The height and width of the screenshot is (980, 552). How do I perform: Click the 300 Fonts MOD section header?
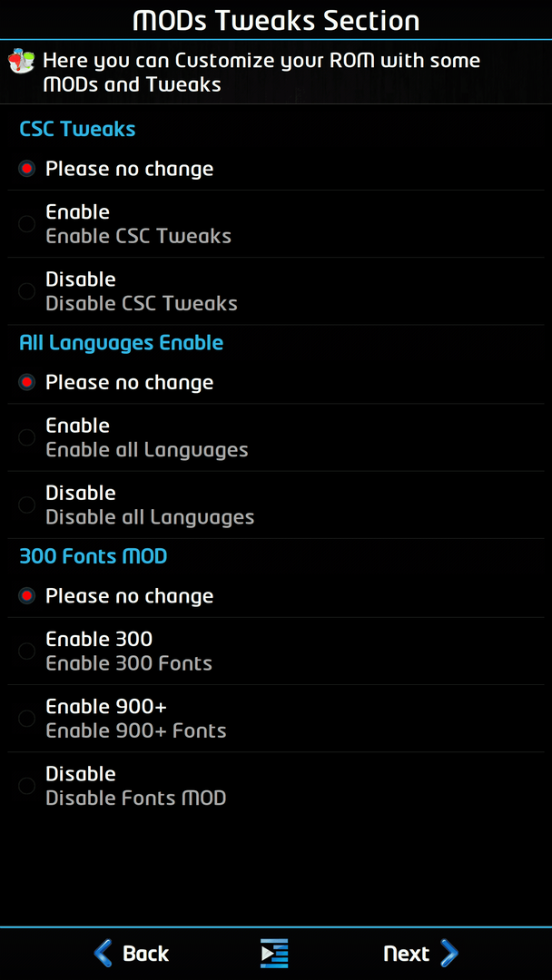point(94,556)
